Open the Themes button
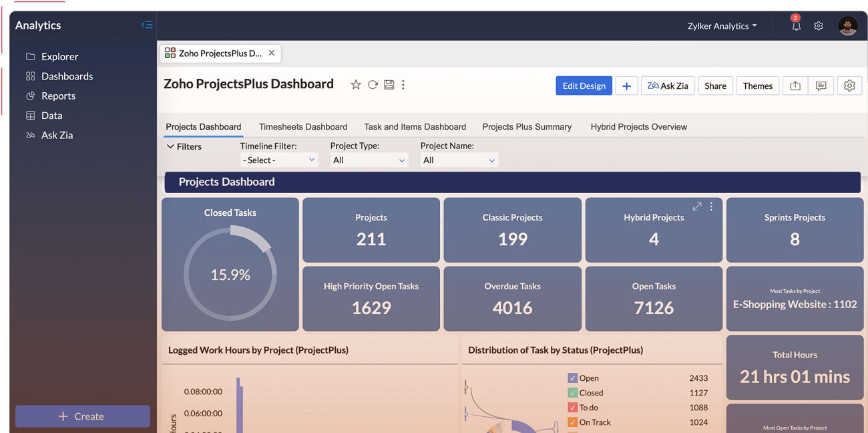 click(x=757, y=86)
